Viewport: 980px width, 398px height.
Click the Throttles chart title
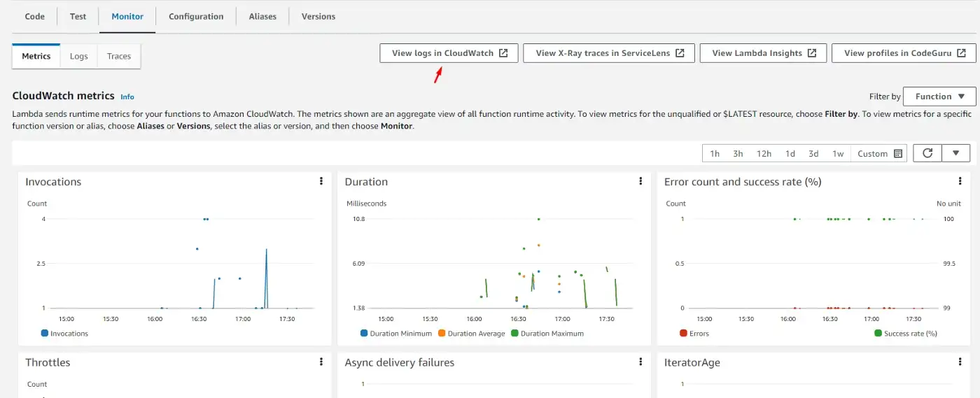click(x=48, y=362)
